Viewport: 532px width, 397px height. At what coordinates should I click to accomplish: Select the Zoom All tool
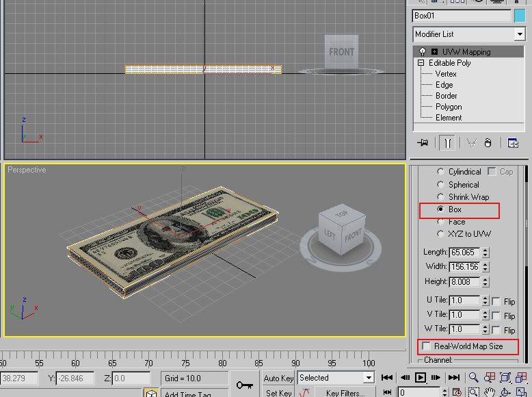click(x=490, y=377)
